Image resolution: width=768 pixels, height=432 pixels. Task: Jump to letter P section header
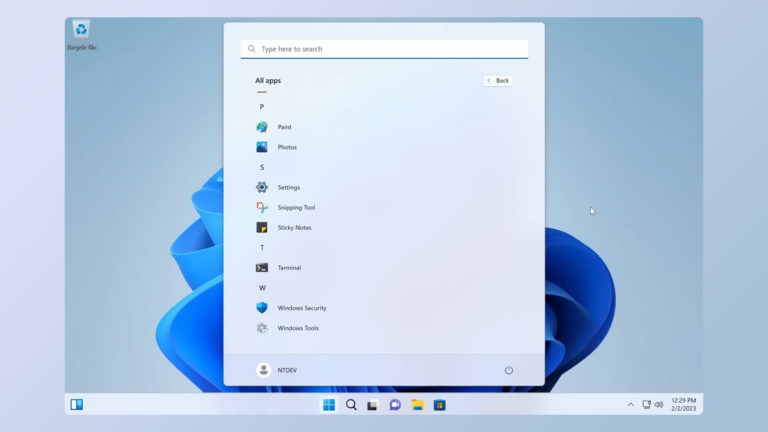(x=262, y=107)
